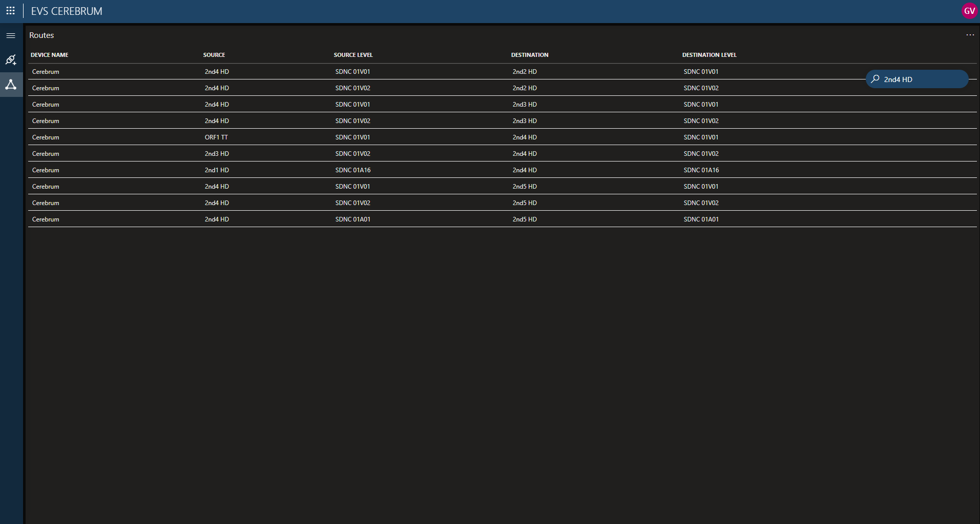980x524 pixels.
Task: Click the Routes panel heading
Action: click(41, 35)
